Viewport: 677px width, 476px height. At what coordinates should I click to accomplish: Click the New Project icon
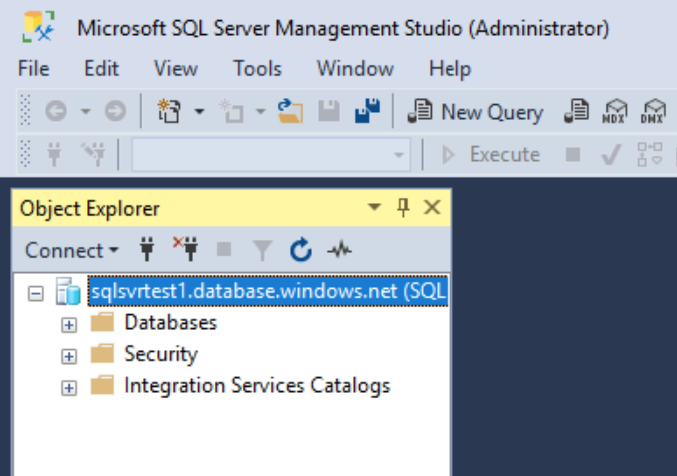point(169,111)
